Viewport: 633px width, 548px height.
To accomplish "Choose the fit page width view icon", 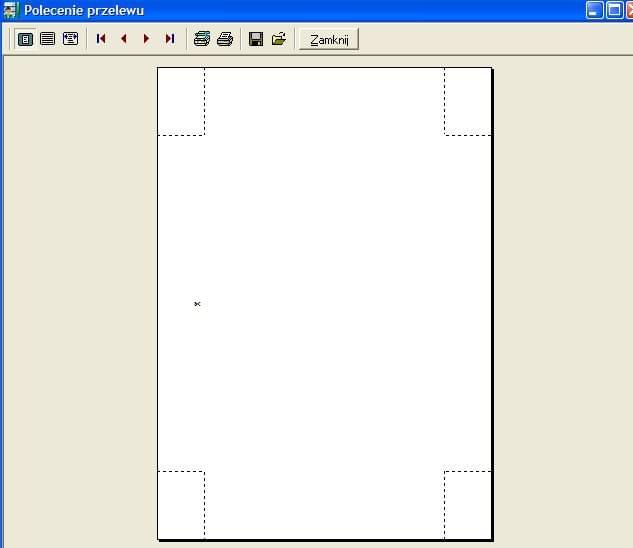I will (70, 39).
